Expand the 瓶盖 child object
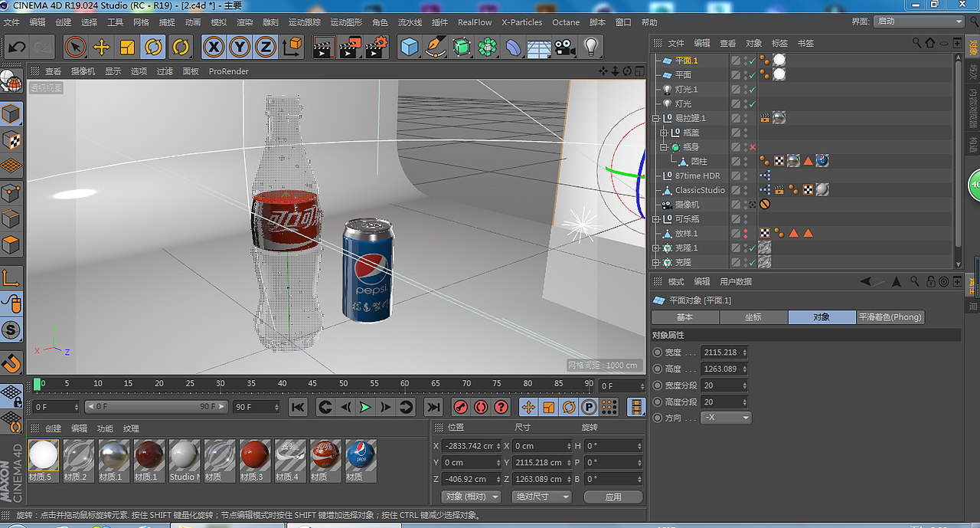Viewport: 980px width, 528px height. [664, 133]
